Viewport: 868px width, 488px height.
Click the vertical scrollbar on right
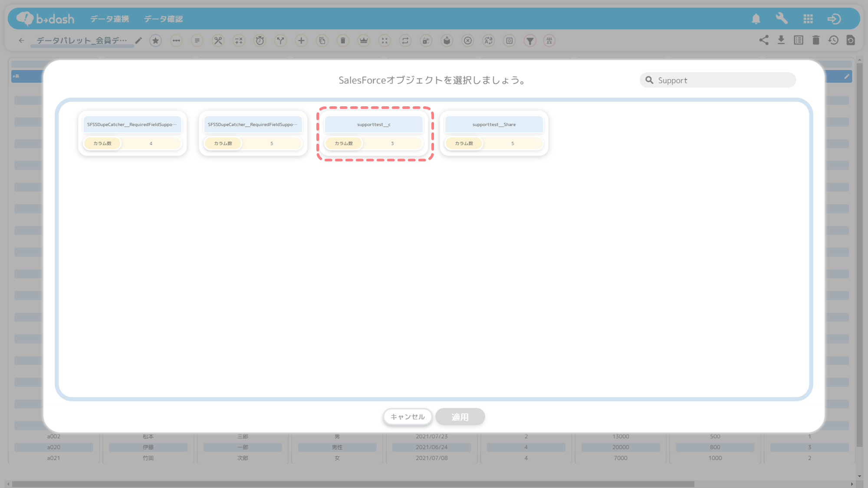(859, 255)
